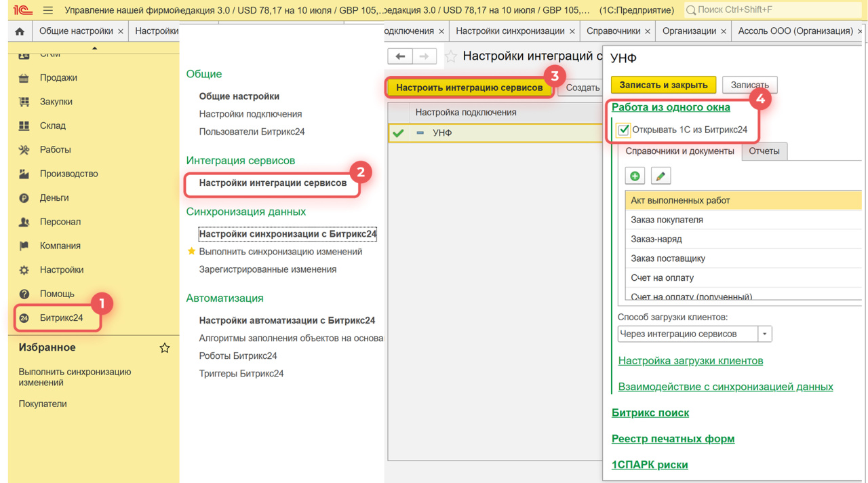Click the search field Поиск Ctrl+Shift+F
This screenshot has height=483, width=868.
point(773,10)
